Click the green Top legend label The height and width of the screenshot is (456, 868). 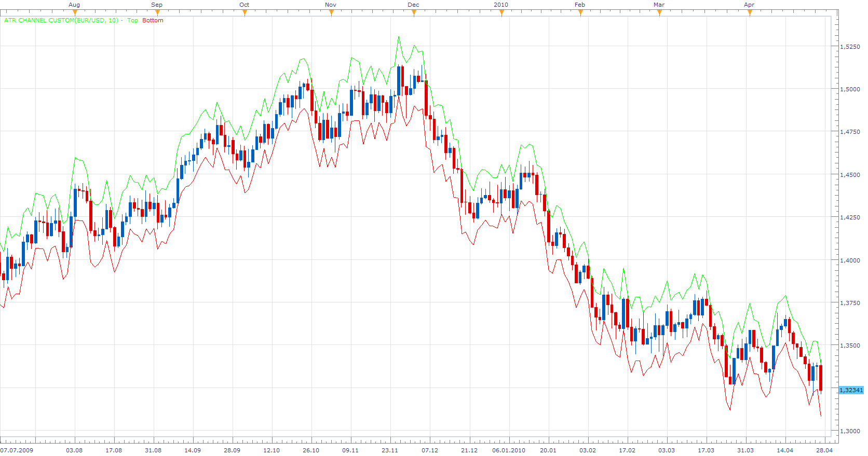click(x=132, y=20)
